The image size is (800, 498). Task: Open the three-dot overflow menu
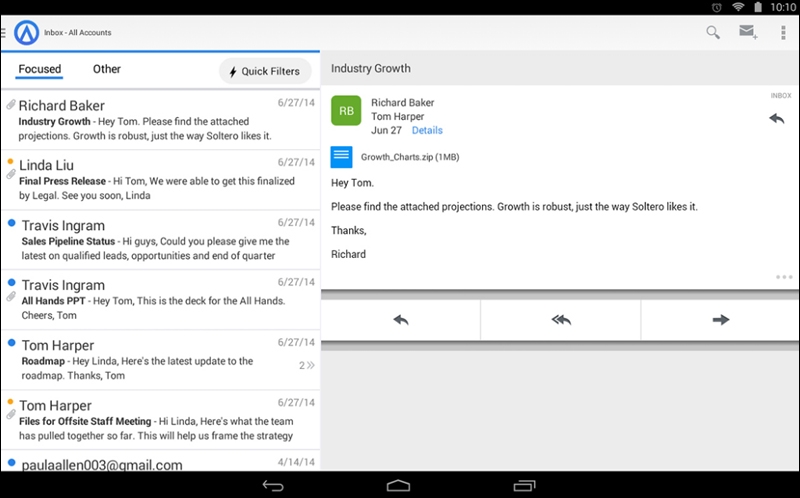point(782,32)
